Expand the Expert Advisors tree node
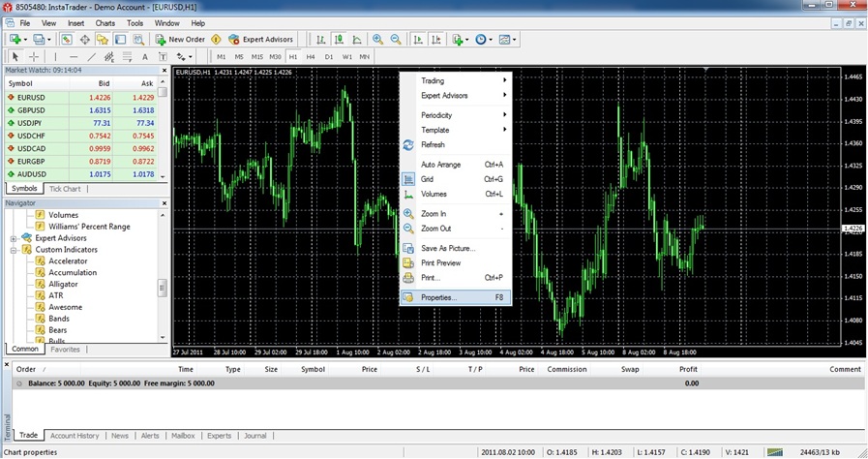The width and height of the screenshot is (868, 459). pos(15,238)
